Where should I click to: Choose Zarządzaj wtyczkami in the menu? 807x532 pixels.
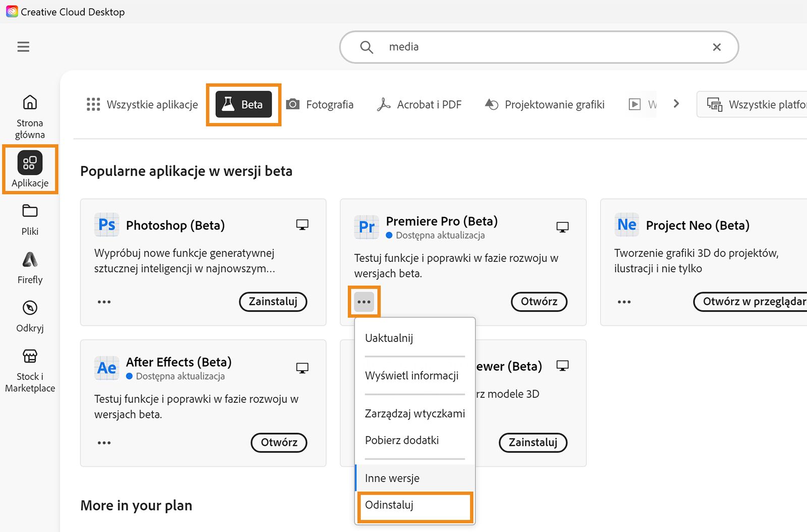415,413
